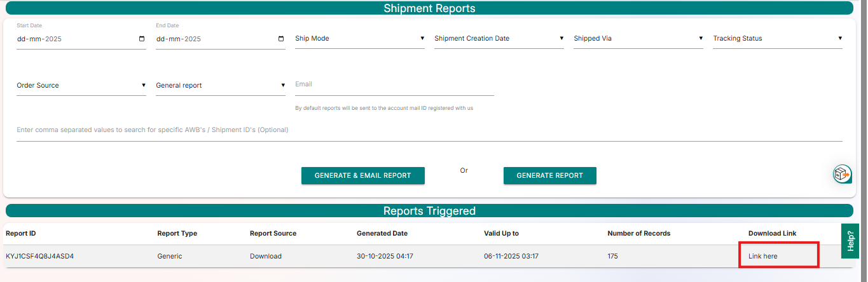Select report ID KYJ1CSF4Q8J4ASD4 cell
This screenshot has width=868, height=282.
[x=45, y=256]
